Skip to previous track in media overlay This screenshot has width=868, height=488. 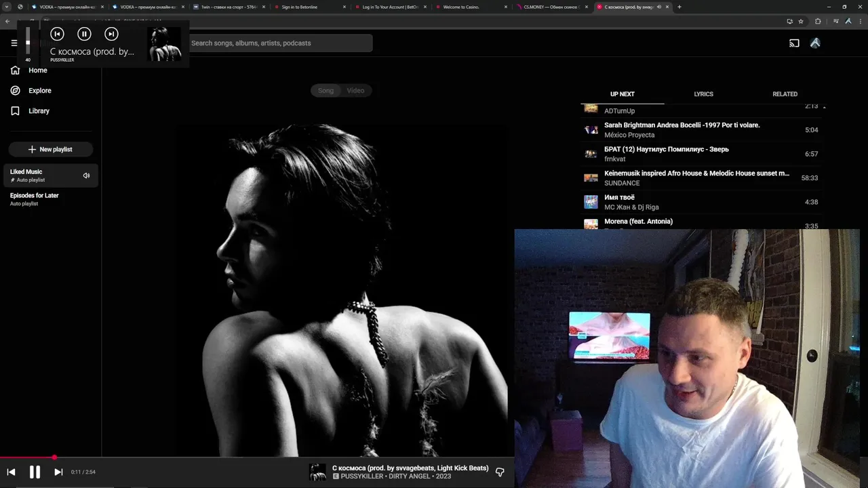tap(57, 34)
